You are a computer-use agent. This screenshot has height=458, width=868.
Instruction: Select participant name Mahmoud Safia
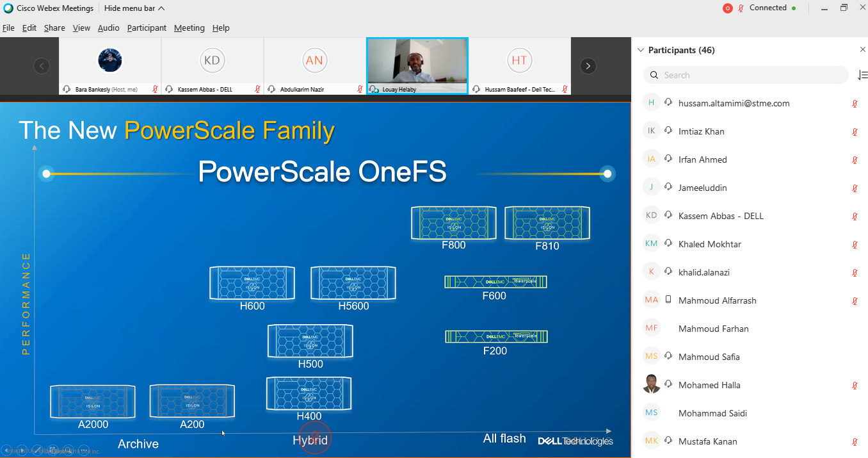click(x=709, y=357)
